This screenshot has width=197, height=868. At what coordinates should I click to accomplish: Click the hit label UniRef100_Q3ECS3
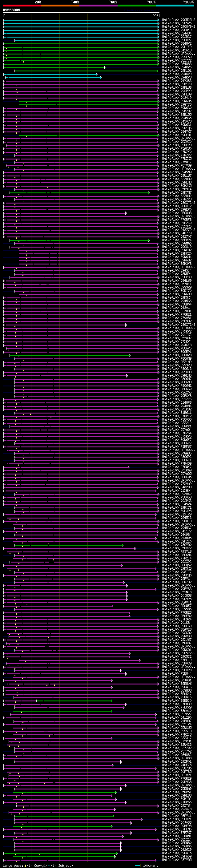click(177, 277)
